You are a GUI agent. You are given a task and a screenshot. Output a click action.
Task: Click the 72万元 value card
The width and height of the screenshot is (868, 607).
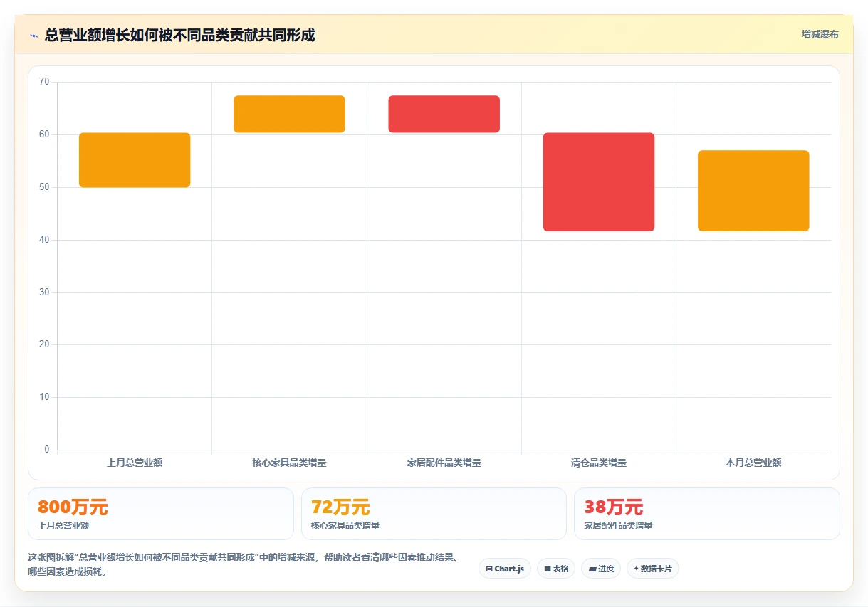434,514
